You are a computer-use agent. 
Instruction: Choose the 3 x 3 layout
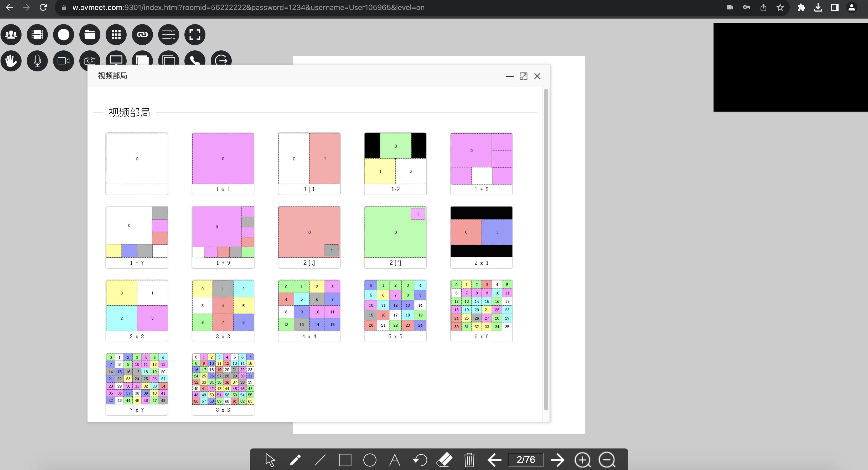[223, 310]
